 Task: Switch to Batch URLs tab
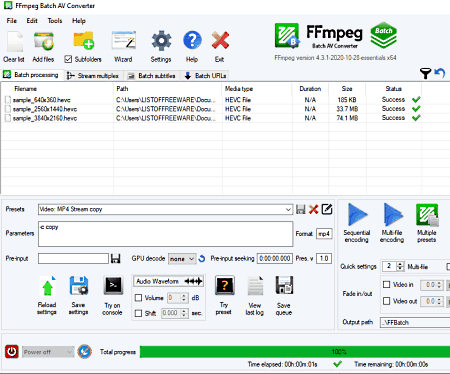click(205, 76)
